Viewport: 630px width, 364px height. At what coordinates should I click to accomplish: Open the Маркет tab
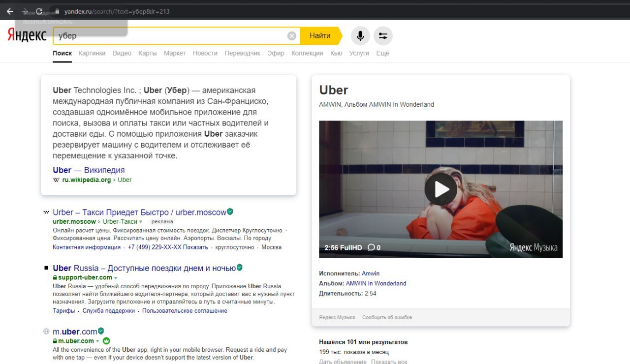point(175,53)
